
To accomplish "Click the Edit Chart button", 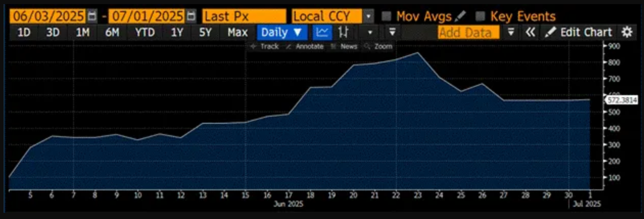I will click(579, 33).
